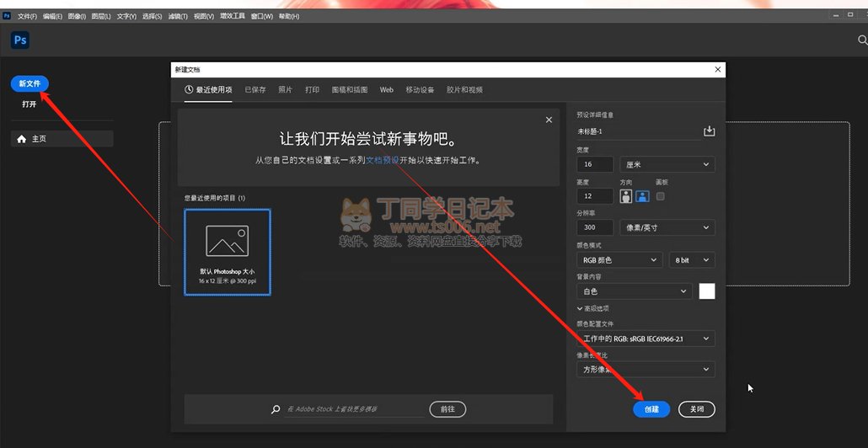868x448 pixels.
Task: Open the sRGB color profile dropdown
Action: coord(646,339)
